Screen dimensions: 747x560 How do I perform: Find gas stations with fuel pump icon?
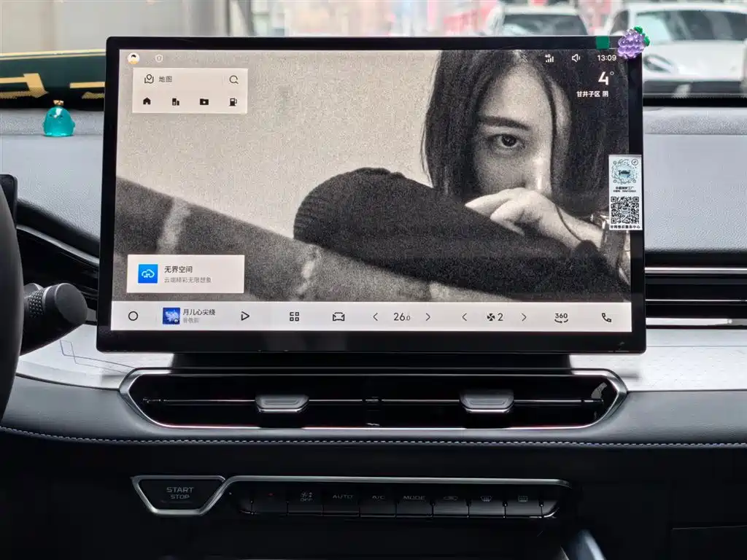[233, 101]
